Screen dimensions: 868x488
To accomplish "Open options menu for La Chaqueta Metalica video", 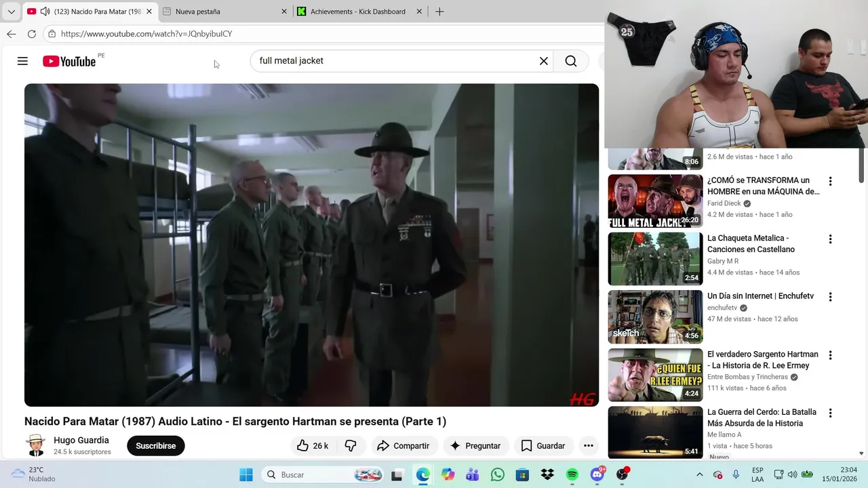I will 830,239.
